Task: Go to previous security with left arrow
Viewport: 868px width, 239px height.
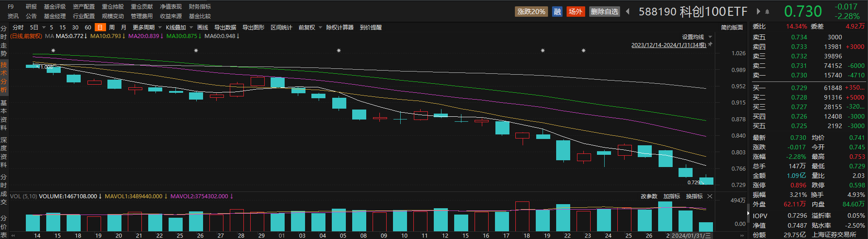Action: 628,11
